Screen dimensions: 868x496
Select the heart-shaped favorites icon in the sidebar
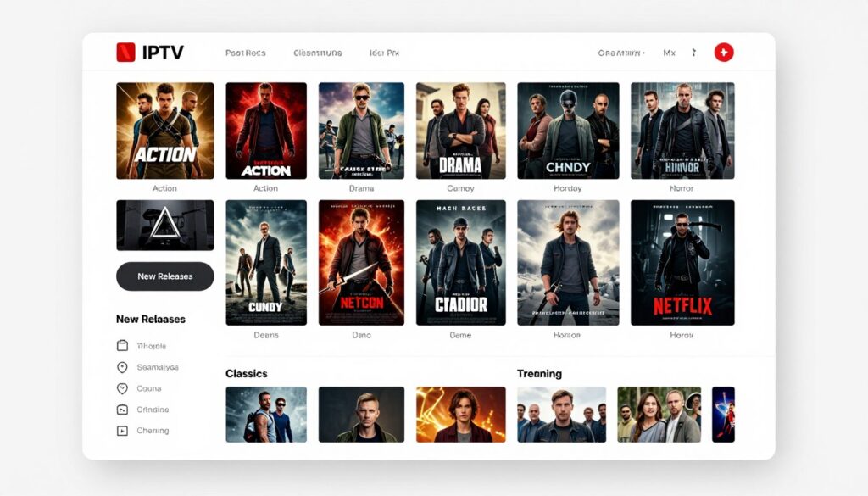pos(120,387)
